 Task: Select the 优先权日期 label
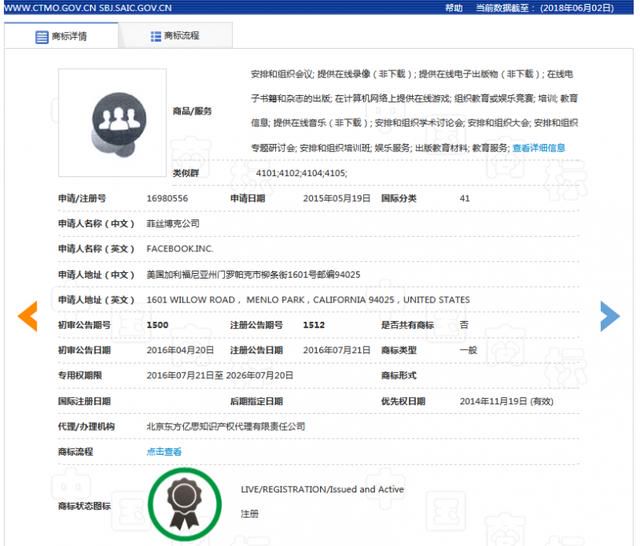[x=403, y=402]
